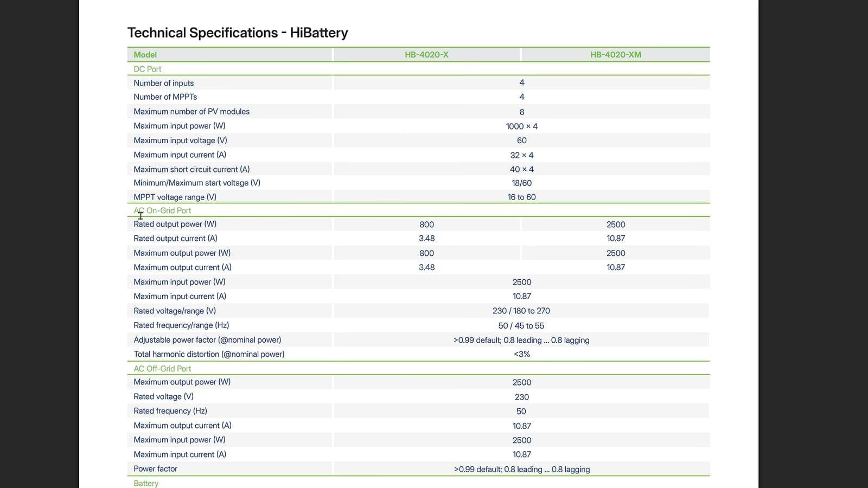Image resolution: width=868 pixels, height=488 pixels.
Task: Click the '1000 × 4' value
Action: coord(522,126)
